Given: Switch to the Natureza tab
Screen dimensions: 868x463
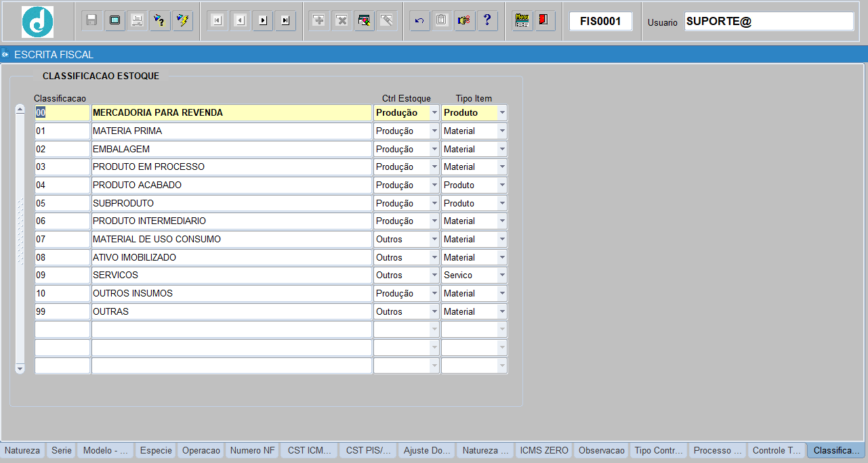Looking at the screenshot, I should 22,450.
